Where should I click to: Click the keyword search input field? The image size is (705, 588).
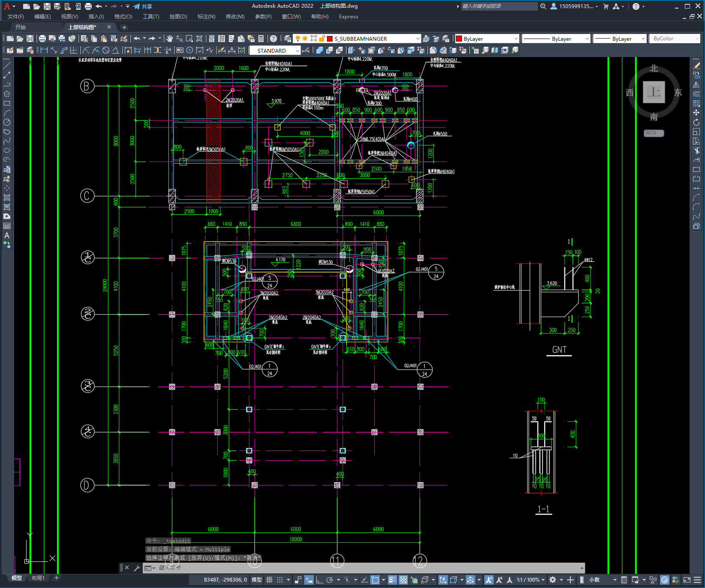tap(499, 6)
